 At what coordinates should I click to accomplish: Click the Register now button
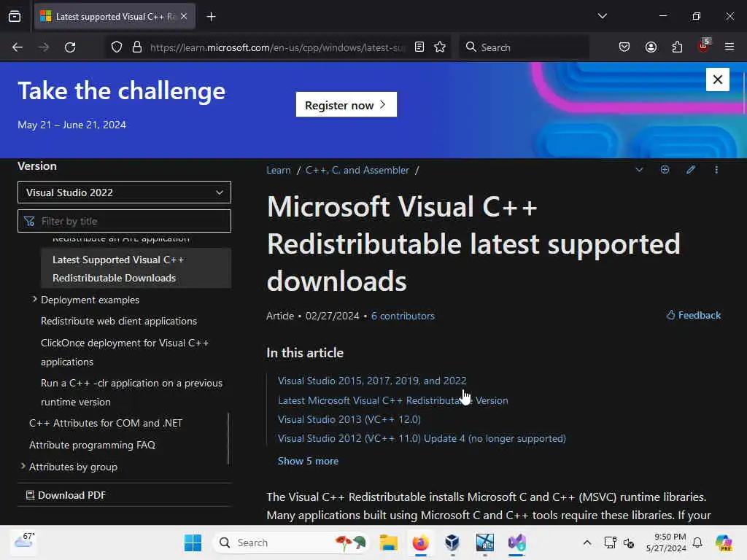[347, 104]
